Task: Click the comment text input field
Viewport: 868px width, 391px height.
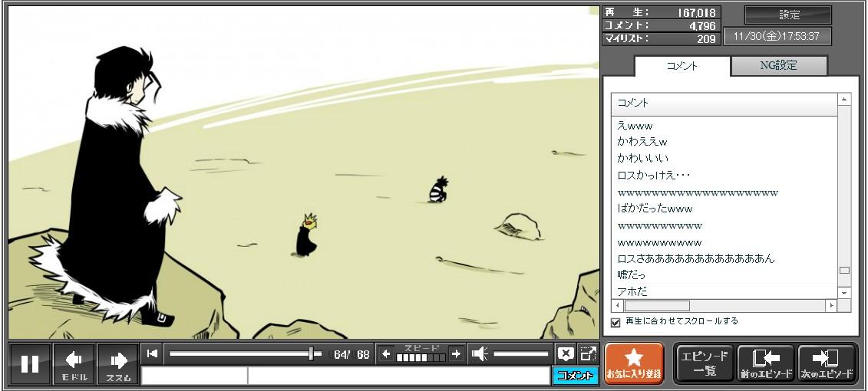Action: point(398,376)
